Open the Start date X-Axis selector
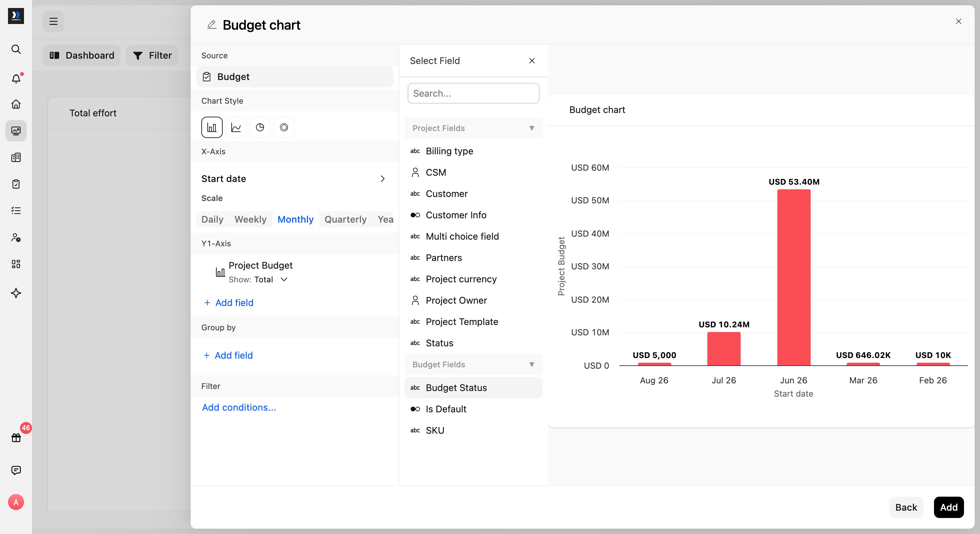The image size is (980, 534). (294, 179)
